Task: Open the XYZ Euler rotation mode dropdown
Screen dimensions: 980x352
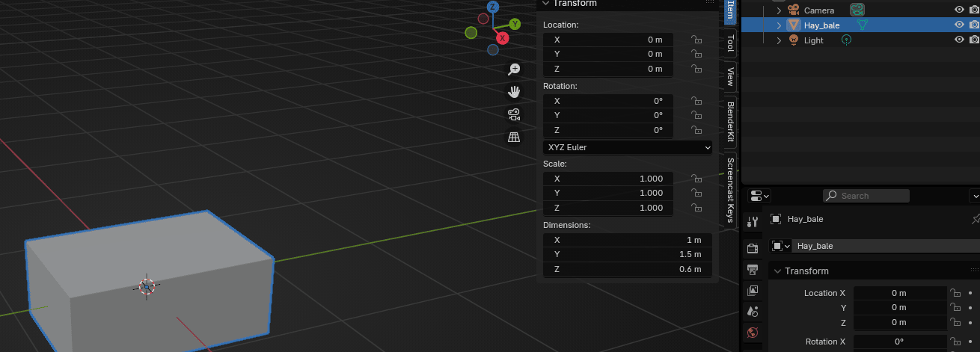Action: point(628,147)
